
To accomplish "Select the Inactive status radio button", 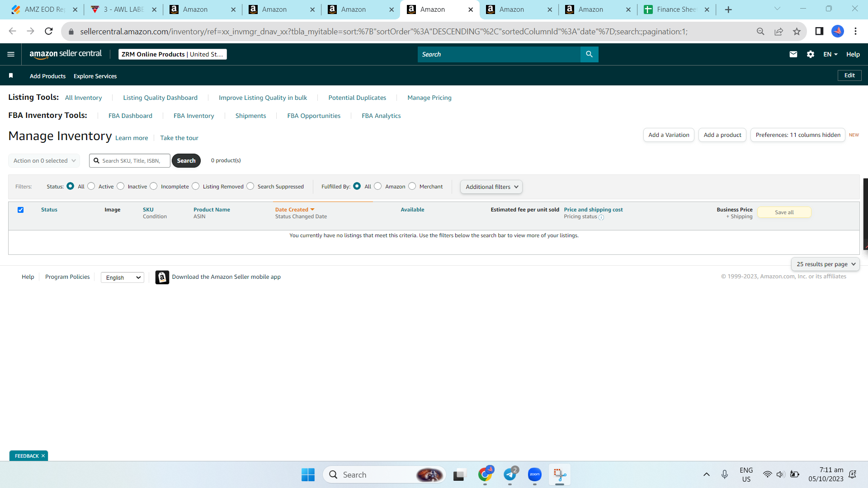I will point(120,186).
